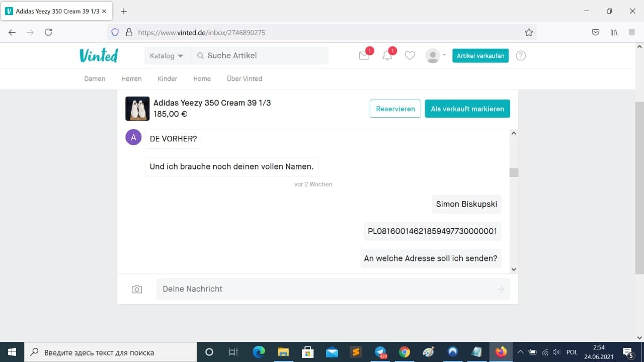Click the purple A user avatar

tap(133, 137)
